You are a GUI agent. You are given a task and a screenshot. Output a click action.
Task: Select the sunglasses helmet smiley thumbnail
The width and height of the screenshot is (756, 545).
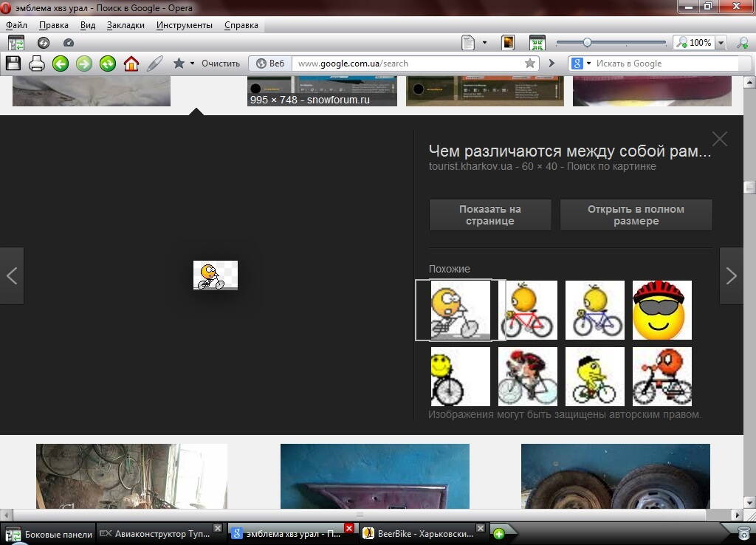[661, 310]
